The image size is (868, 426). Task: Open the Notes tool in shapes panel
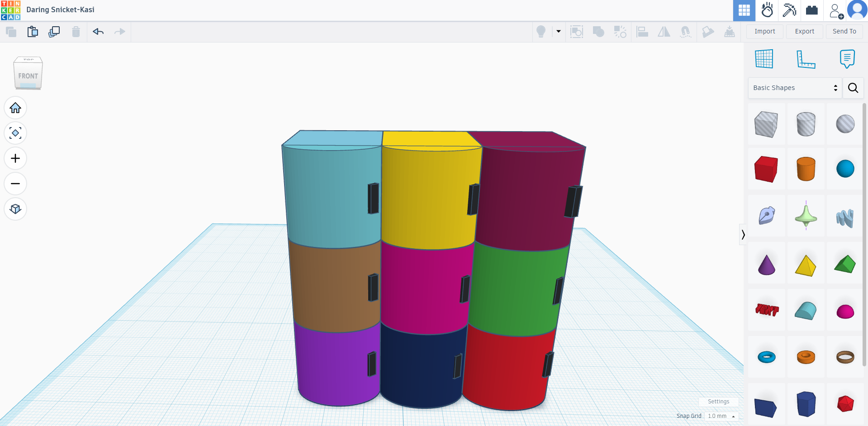tap(847, 59)
